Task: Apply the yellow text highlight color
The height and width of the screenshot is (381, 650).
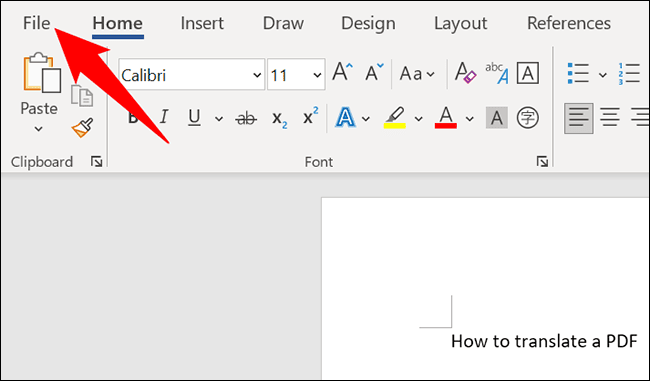Action: click(395, 118)
